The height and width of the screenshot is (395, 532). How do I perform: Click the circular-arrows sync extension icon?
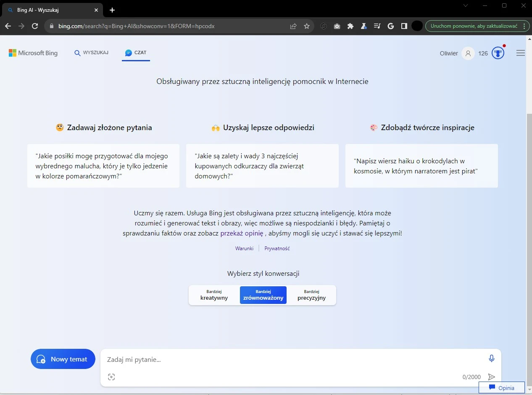pos(324,26)
